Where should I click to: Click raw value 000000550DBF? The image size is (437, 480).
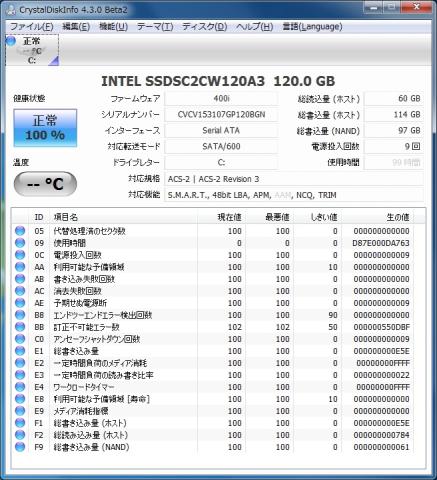(381, 327)
